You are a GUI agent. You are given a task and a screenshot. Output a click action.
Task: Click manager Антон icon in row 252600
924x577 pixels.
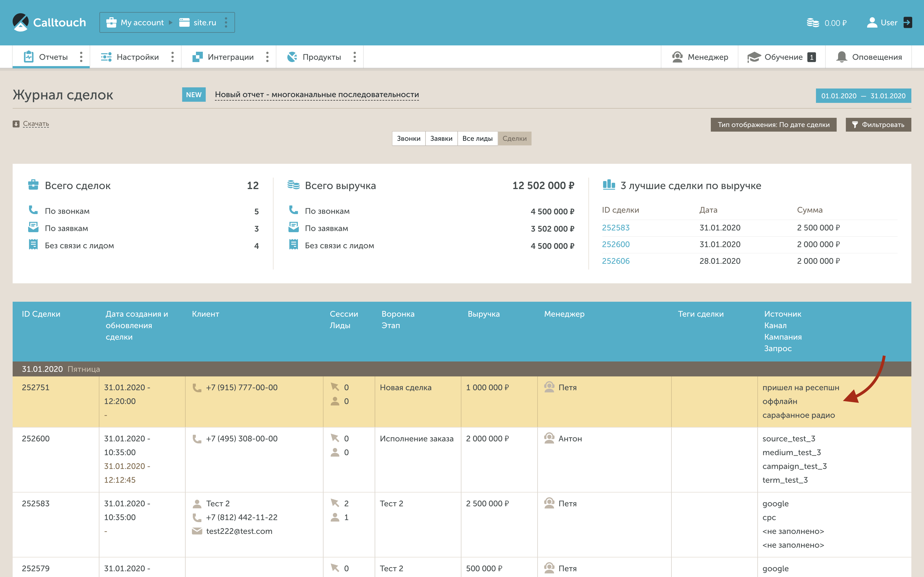pos(549,438)
